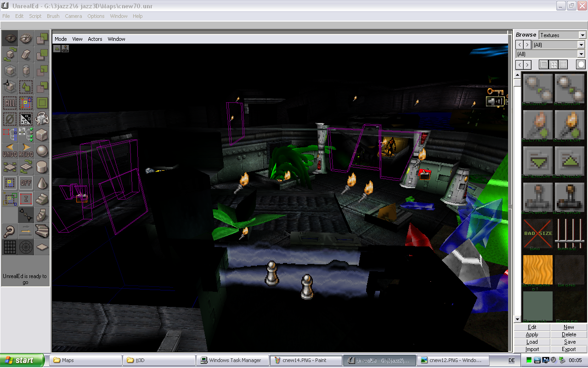Screen dimensions: 588x368
Task: Select the B_LiteOn torch texture thumbnail
Action: [x=570, y=125]
